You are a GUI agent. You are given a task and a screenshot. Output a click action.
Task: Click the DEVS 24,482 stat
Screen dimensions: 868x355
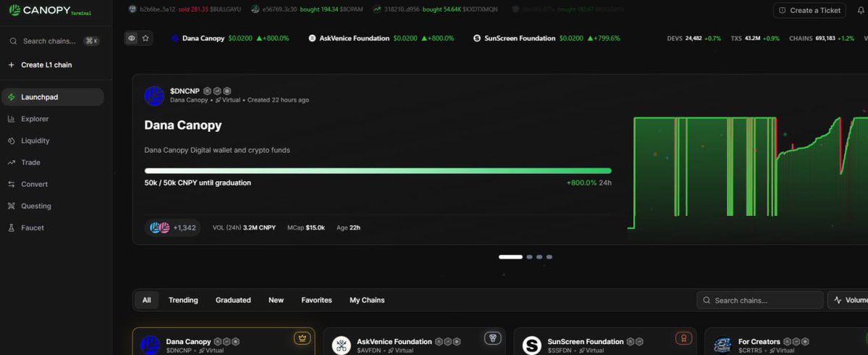click(694, 38)
